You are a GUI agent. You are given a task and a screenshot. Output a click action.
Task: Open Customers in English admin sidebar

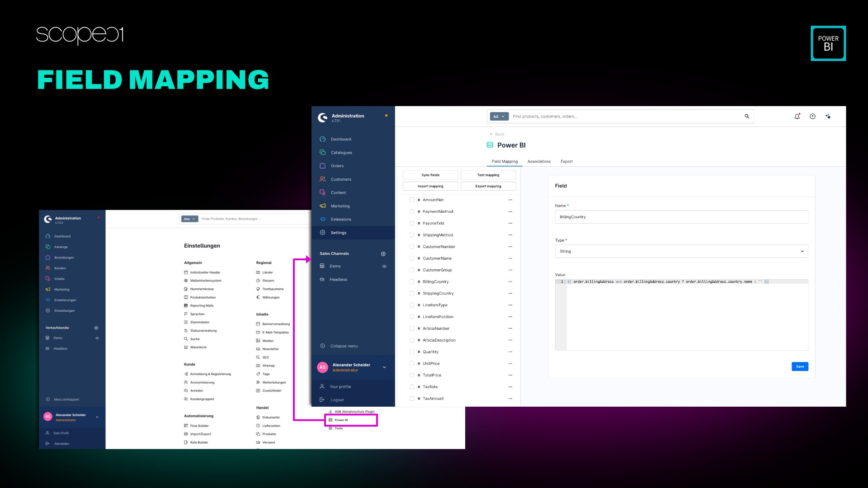tap(340, 179)
